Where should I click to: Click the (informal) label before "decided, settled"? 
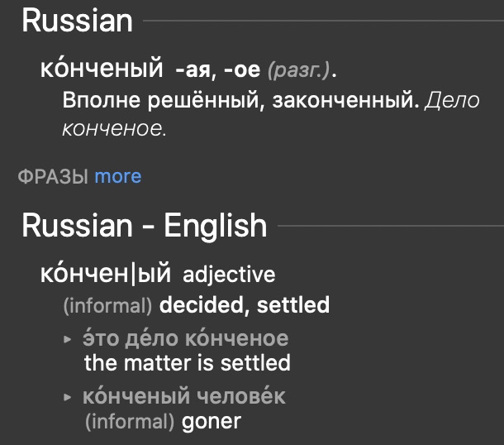point(107,305)
